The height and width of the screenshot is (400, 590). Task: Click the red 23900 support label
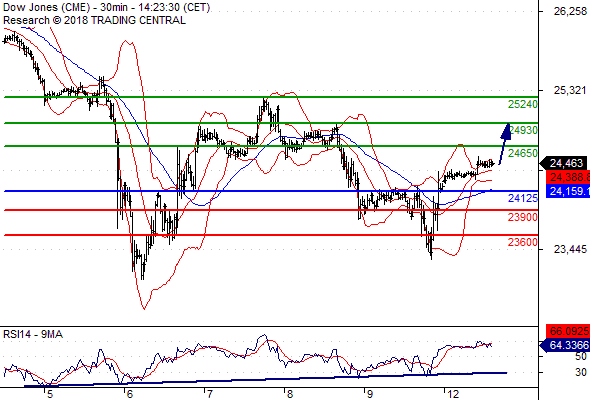[522, 217]
